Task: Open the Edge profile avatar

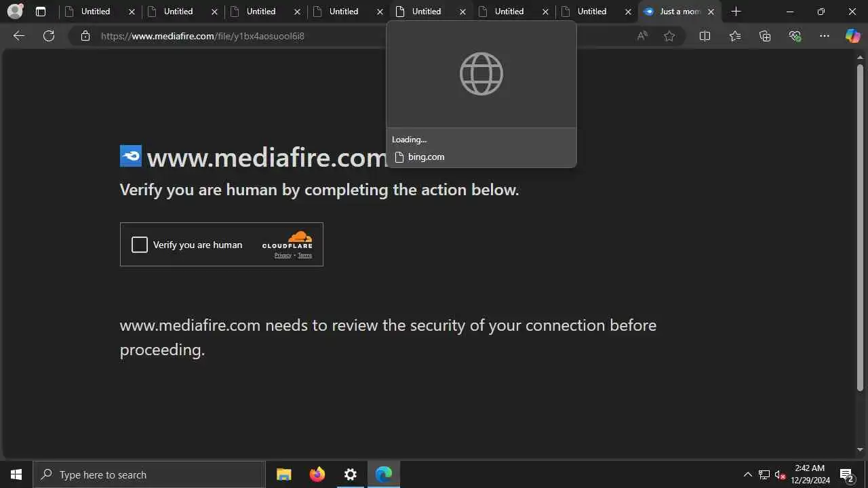Action: tap(15, 12)
